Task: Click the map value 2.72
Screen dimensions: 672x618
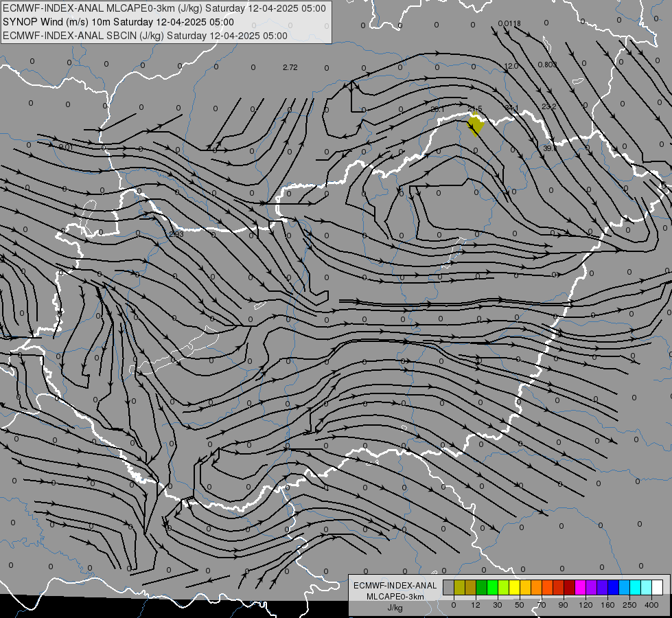Action: tap(290, 67)
